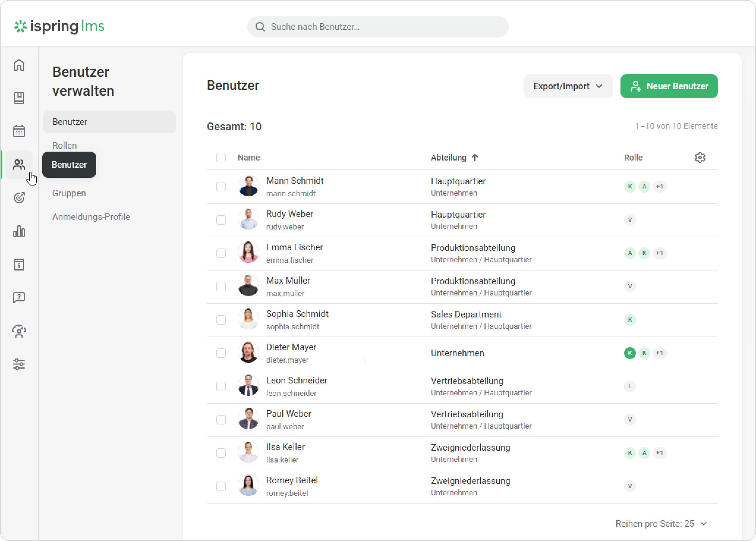Expand the Export/Import dropdown
The width and height of the screenshot is (756, 541).
coord(568,86)
